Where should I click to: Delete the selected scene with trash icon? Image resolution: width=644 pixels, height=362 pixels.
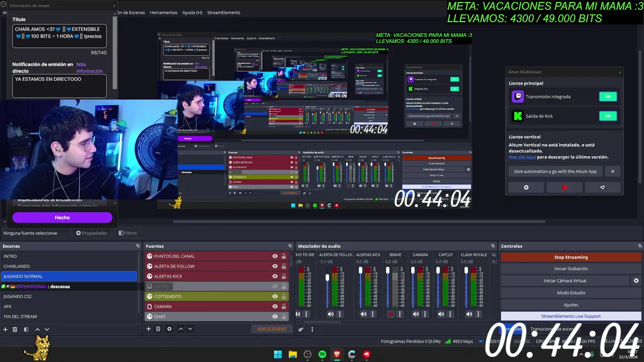click(x=15, y=329)
